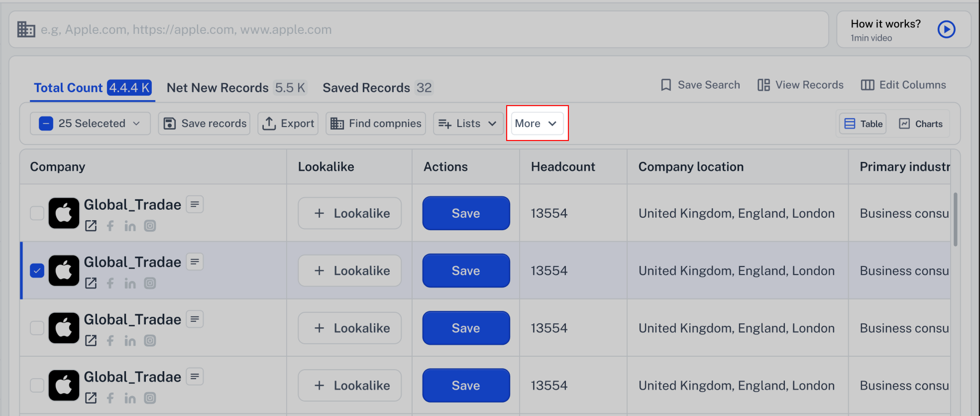The width and height of the screenshot is (980, 416).
Task: Click headcount 13554 in highlighted row
Action: 549,271
